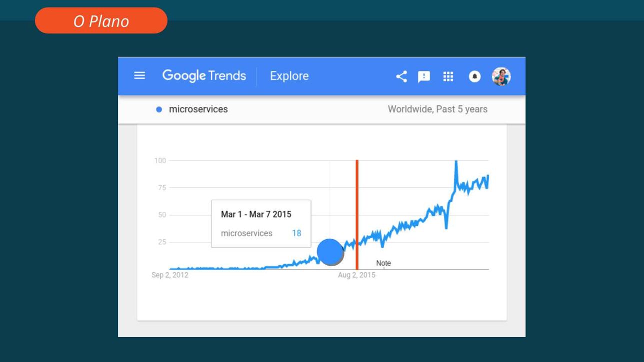Screen dimensions: 644x362
Task: Click the red vertical line on chart
Action: [x=357, y=215]
